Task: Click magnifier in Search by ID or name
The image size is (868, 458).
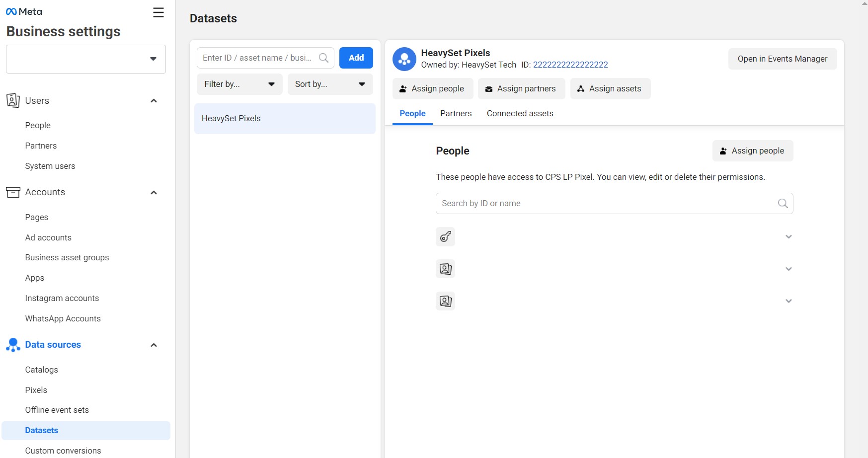Action: (783, 203)
